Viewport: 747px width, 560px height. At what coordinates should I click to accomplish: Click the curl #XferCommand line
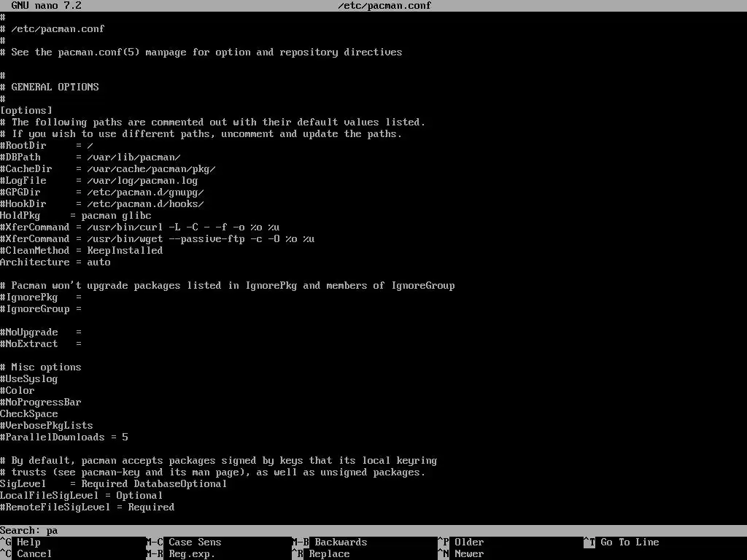[140, 227]
